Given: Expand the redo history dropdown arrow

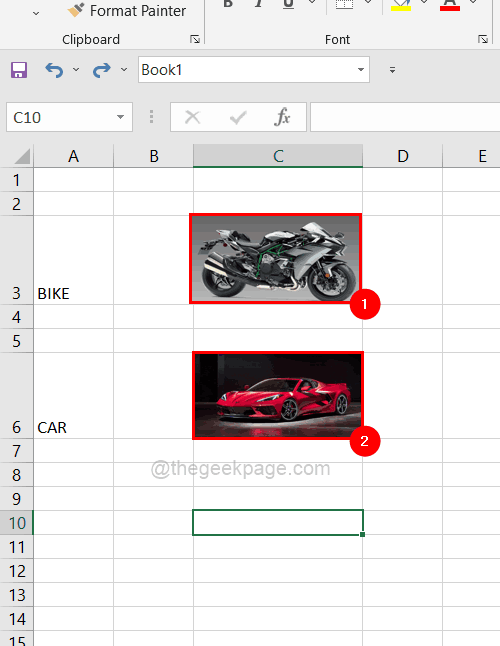Looking at the screenshot, I should (x=124, y=70).
